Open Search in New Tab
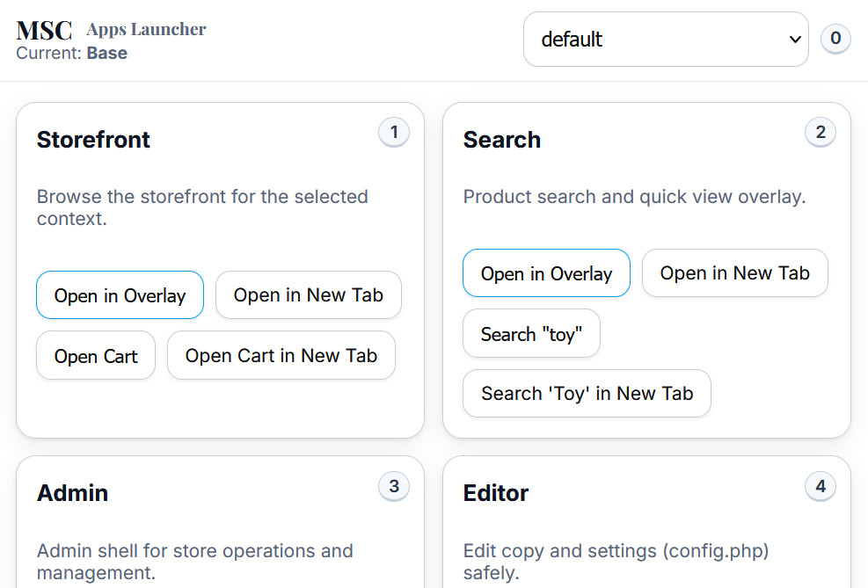Viewport: 868px width, 588px height. [x=734, y=272]
